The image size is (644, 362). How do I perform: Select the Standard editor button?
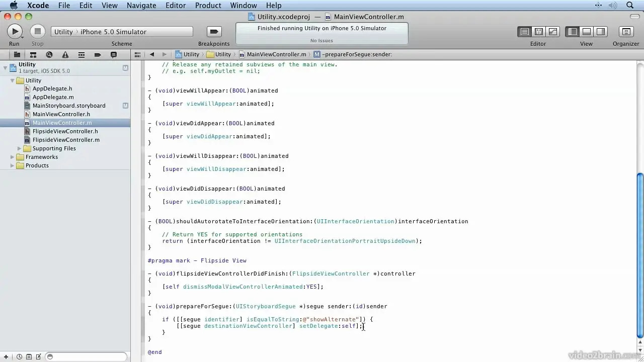pyautogui.click(x=524, y=32)
